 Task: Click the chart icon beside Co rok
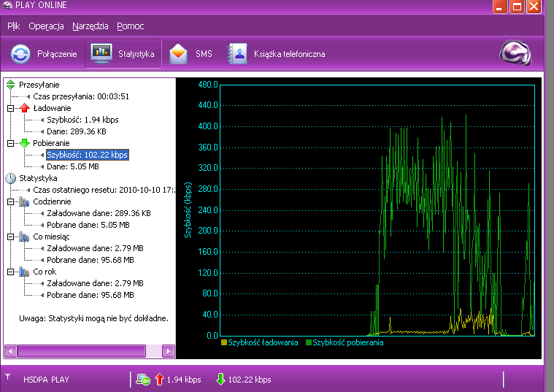pos(24,272)
